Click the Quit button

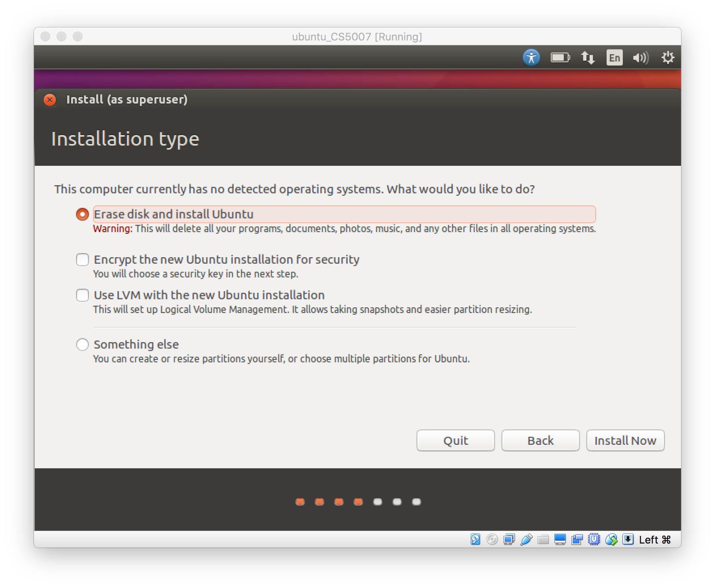pyautogui.click(x=456, y=440)
